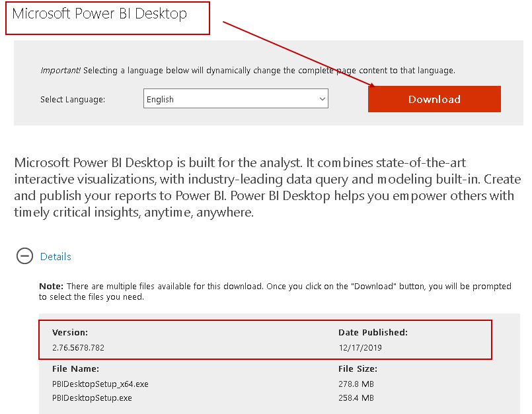Click the 258.4 MB file size entry
This screenshot has width=532, height=414.
pyautogui.click(x=356, y=397)
